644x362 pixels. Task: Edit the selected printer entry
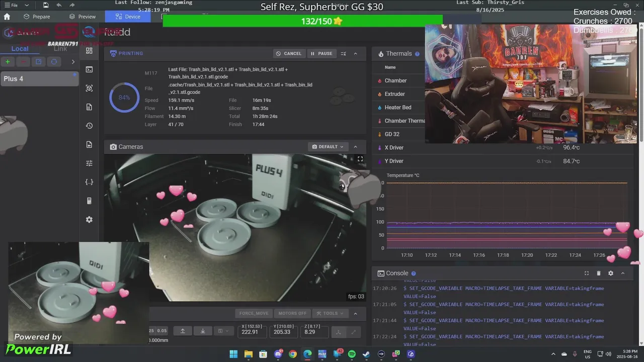[x=38, y=62]
